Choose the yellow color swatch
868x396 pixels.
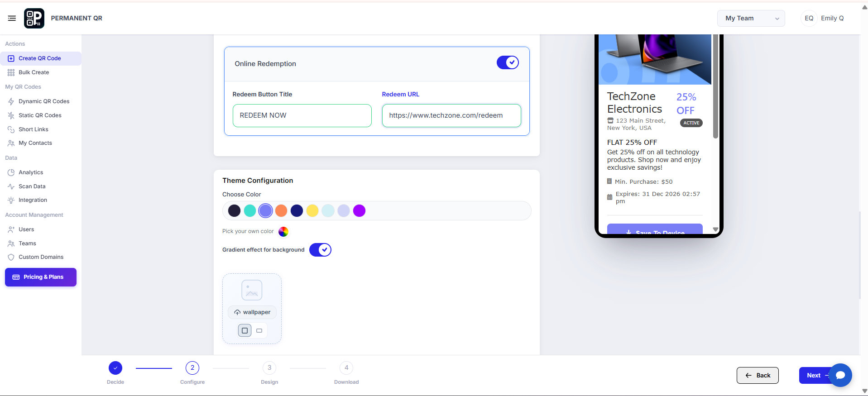pos(312,210)
